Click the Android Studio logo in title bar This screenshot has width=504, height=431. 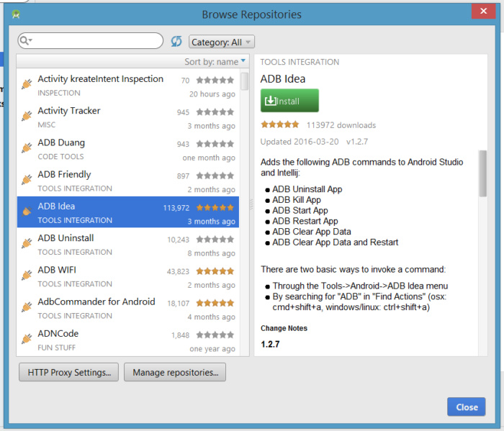[16, 14]
